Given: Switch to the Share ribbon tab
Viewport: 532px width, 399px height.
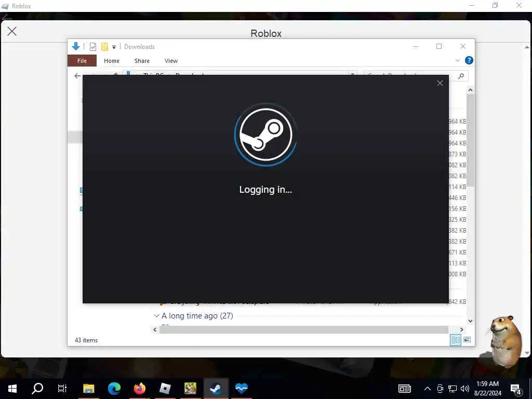Looking at the screenshot, I should click(x=142, y=61).
